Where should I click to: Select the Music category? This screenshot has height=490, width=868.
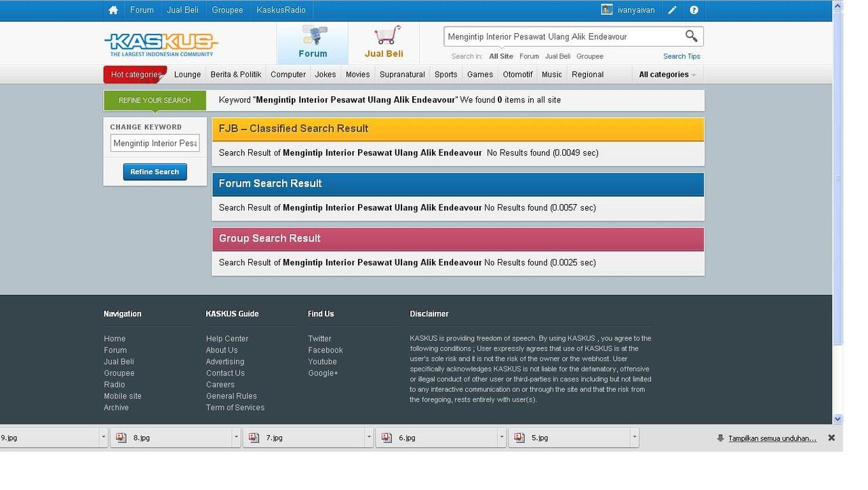pyautogui.click(x=552, y=75)
